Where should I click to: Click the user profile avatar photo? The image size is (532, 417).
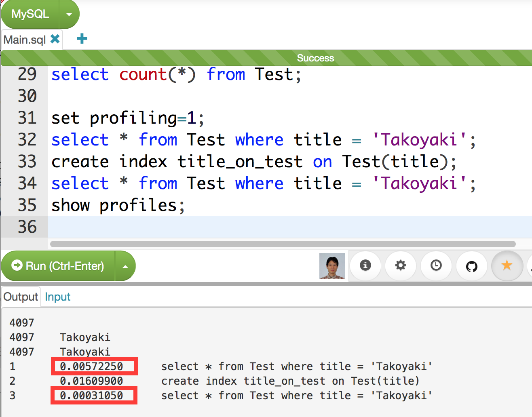tap(332, 265)
